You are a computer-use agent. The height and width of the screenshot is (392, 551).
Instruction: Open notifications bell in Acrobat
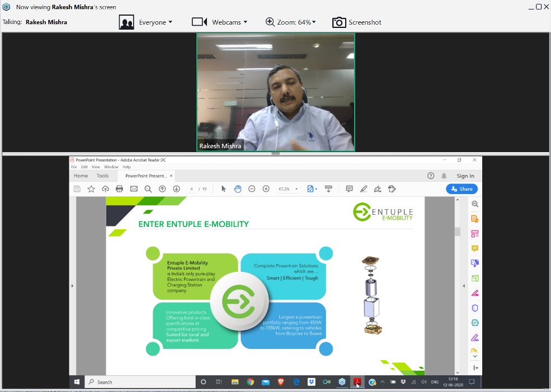tap(444, 176)
